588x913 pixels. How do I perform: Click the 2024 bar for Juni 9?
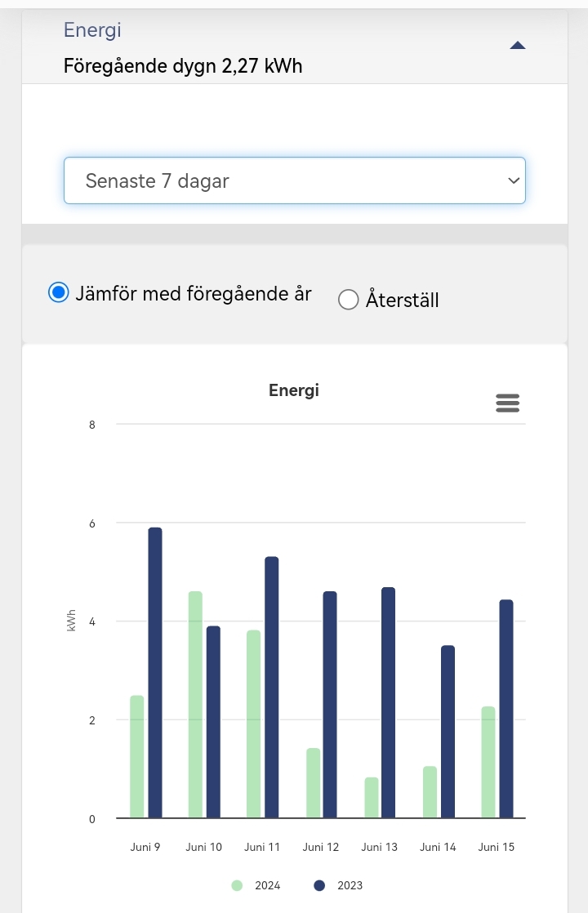point(137,756)
